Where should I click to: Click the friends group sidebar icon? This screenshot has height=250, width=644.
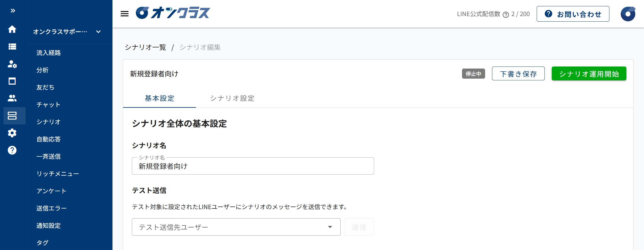pyautogui.click(x=12, y=98)
